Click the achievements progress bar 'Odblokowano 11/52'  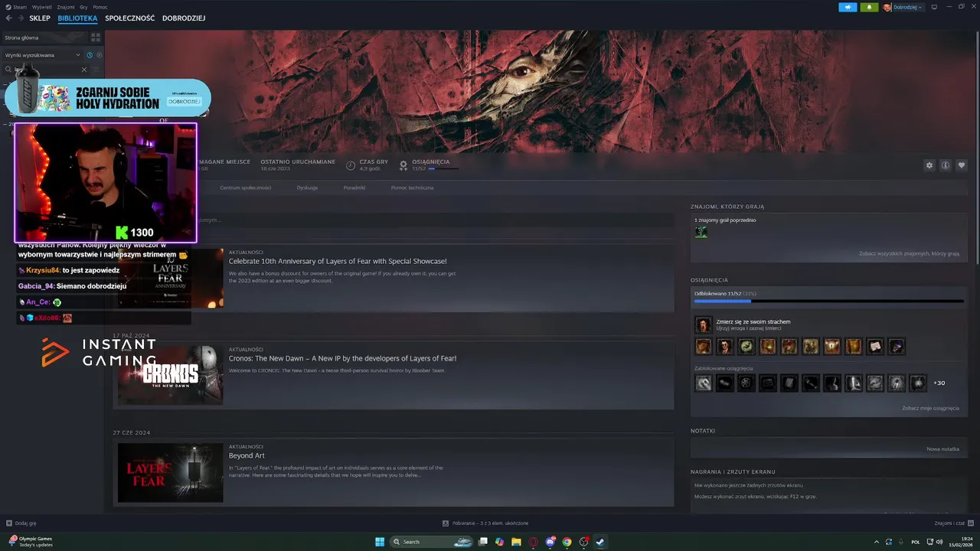[x=829, y=301]
